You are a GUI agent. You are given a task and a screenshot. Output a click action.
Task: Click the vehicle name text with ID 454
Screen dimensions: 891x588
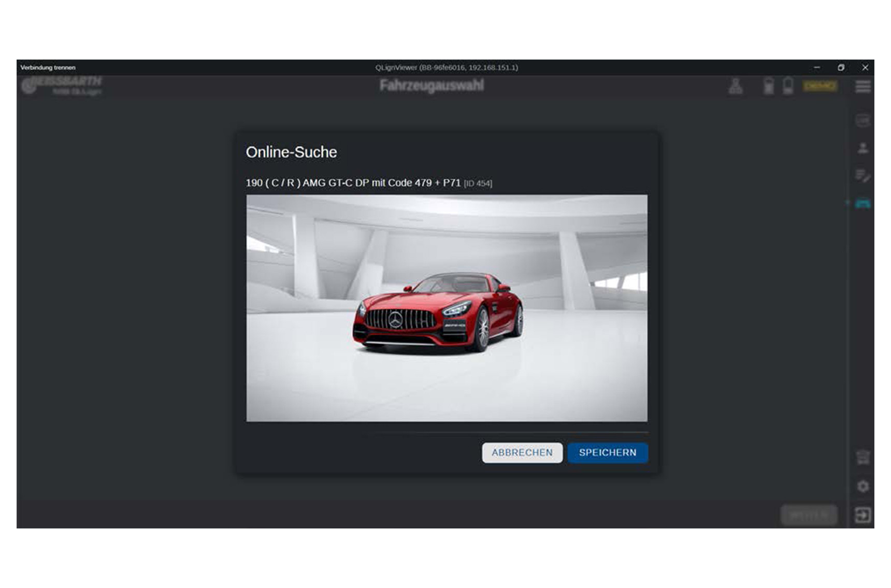click(x=368, y=183)
